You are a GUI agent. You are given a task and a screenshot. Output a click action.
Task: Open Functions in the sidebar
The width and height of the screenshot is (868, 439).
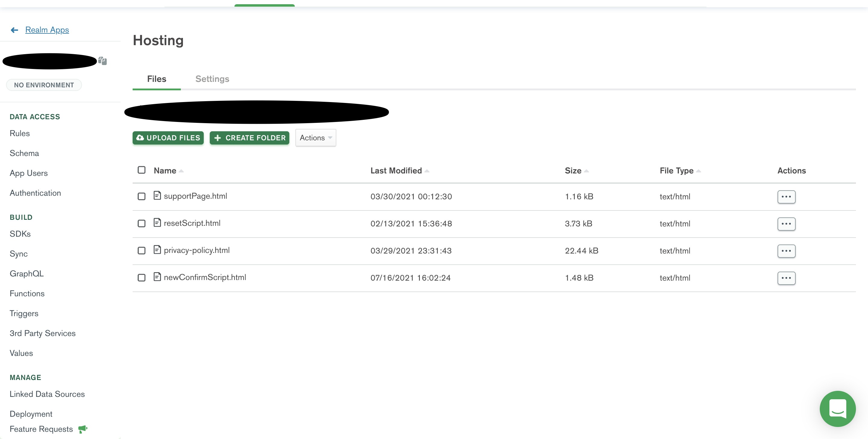(x=27, y=293)
